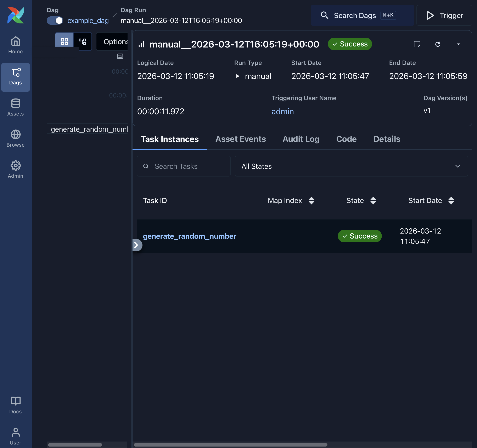
Task: Open the Audit Log tab
Action: pyautogui.click(x=301, y=139)
